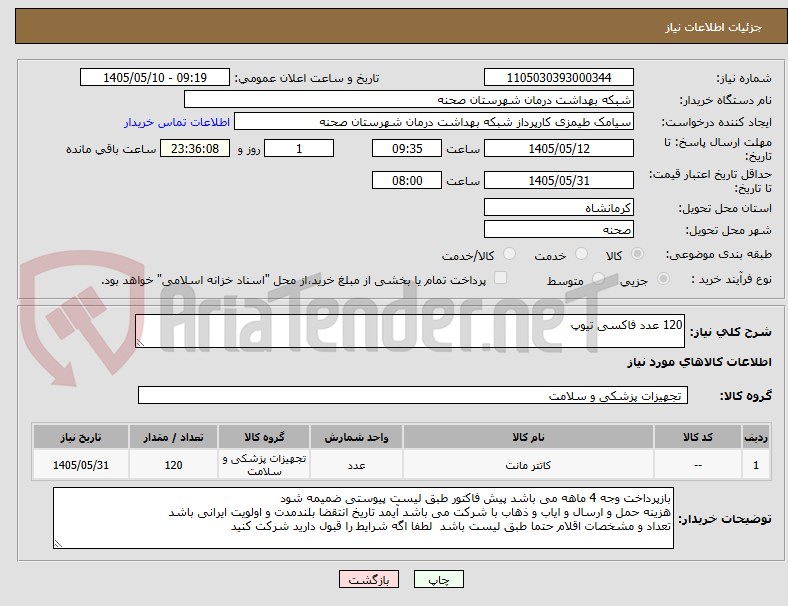The height and width of the screenshot is (606, 788).
Task: Click the request creator name field
Action: [x=434, y=122]
